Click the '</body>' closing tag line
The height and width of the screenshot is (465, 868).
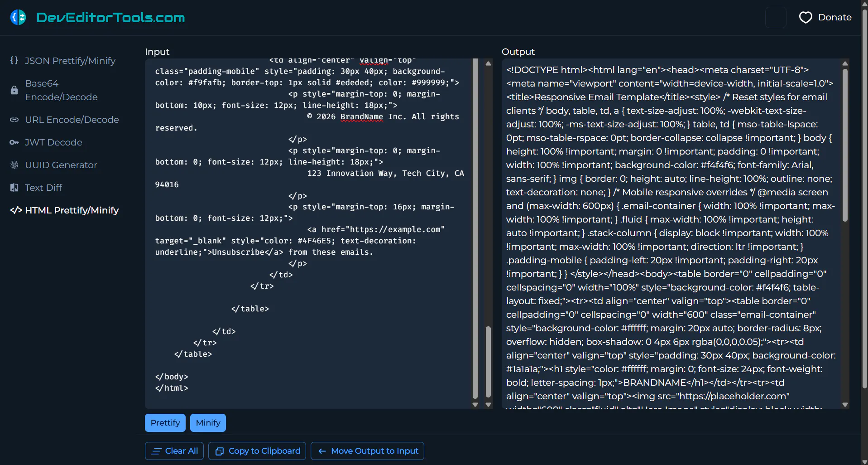click(172, 377)
